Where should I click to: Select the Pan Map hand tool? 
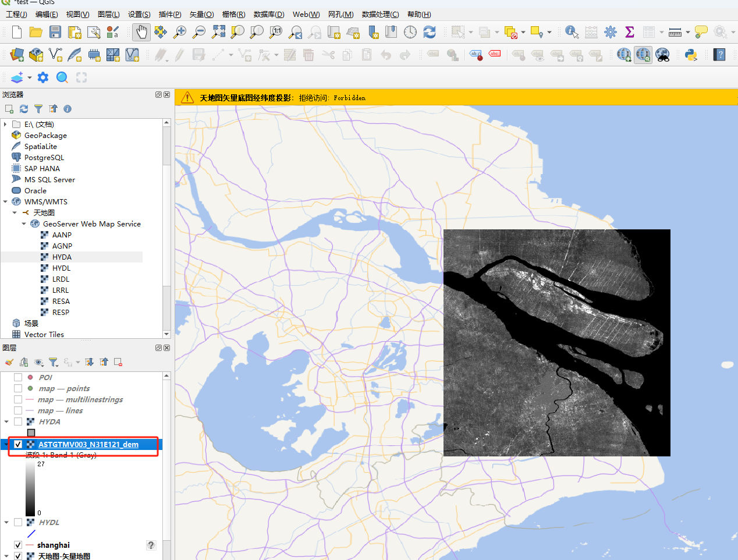[x=141, y=32]
